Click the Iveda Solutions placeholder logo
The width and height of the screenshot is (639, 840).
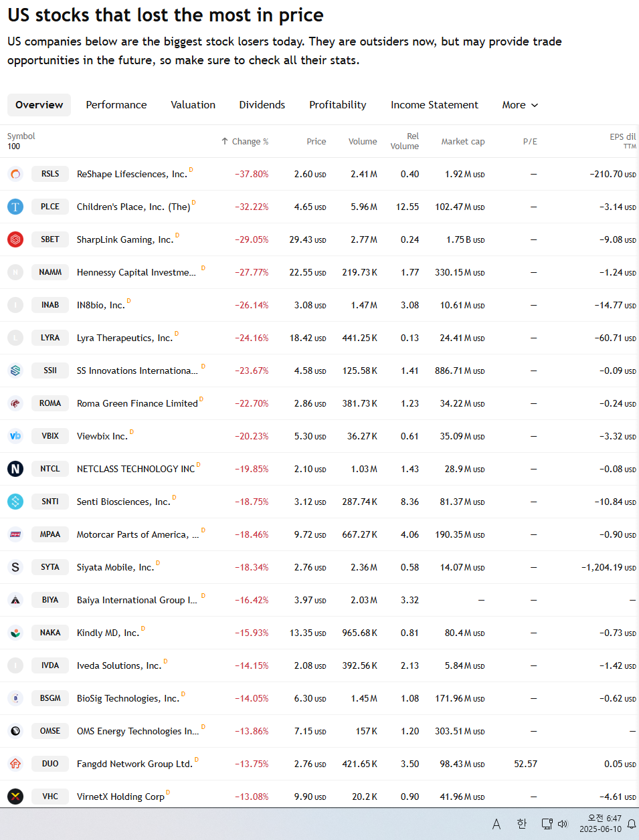pos(15,665)
